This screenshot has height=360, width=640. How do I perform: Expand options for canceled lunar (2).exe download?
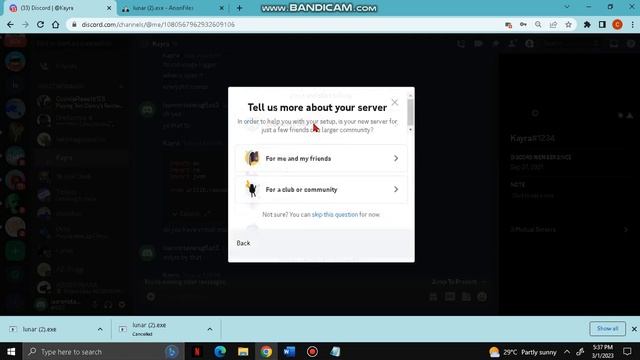click(210, 329)
